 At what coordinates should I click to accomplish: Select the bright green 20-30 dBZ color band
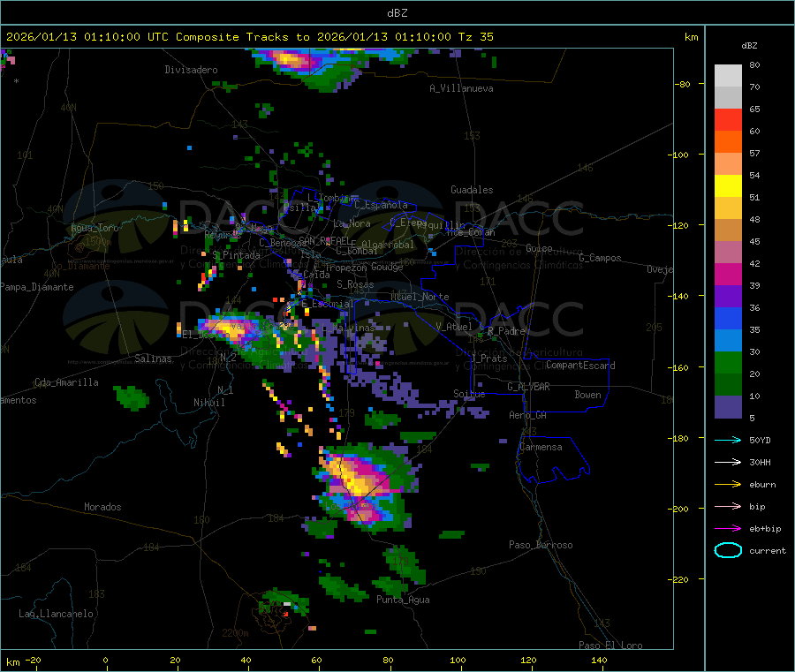pyautogui.click(x=728, y=362)
